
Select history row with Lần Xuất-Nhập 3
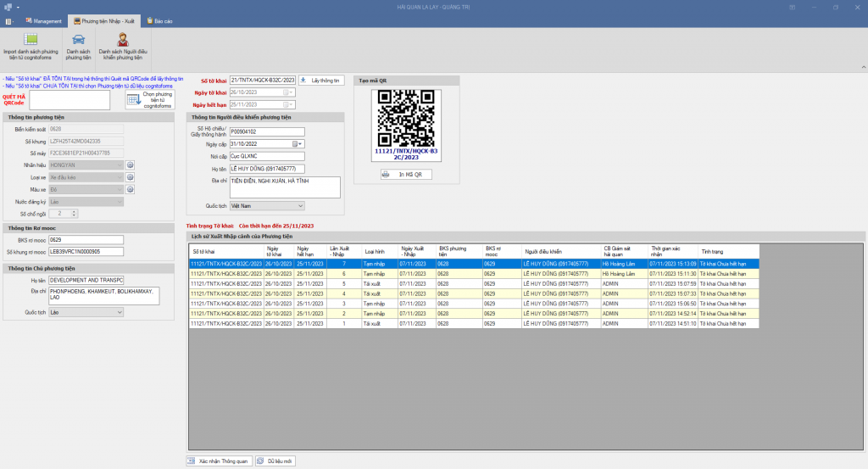coord(474,304)
